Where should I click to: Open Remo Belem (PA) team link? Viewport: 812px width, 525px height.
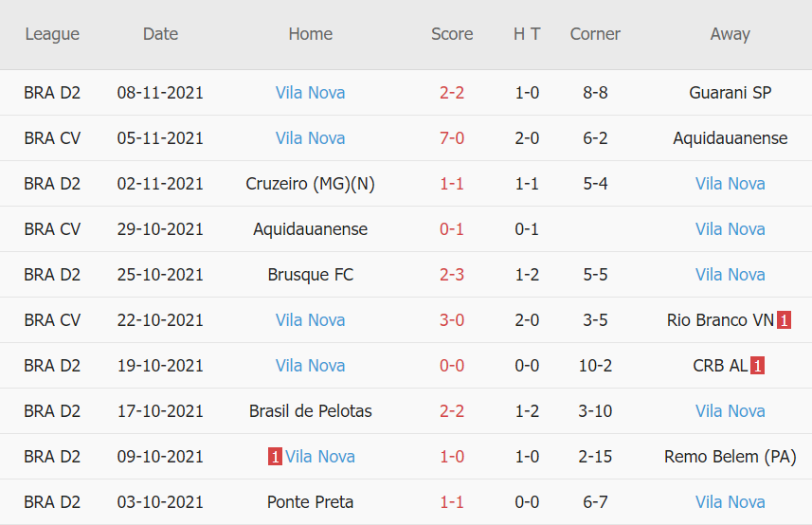(x=730, y=457)
